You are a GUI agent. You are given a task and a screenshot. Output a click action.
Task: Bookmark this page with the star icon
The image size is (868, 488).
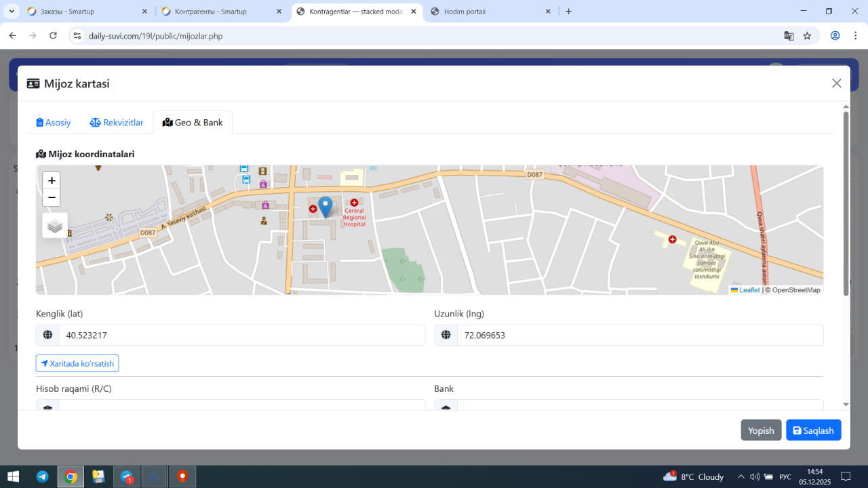tap(807, 36)
